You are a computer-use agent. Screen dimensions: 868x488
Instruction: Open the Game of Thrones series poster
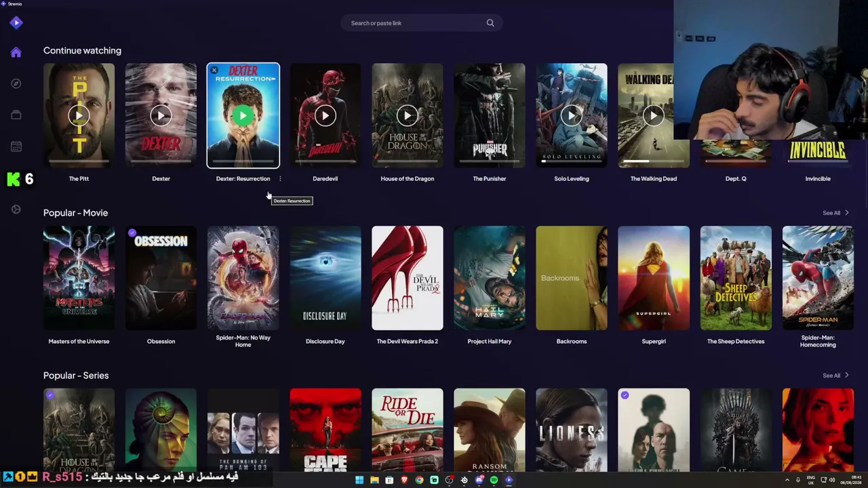click(735, 430)
